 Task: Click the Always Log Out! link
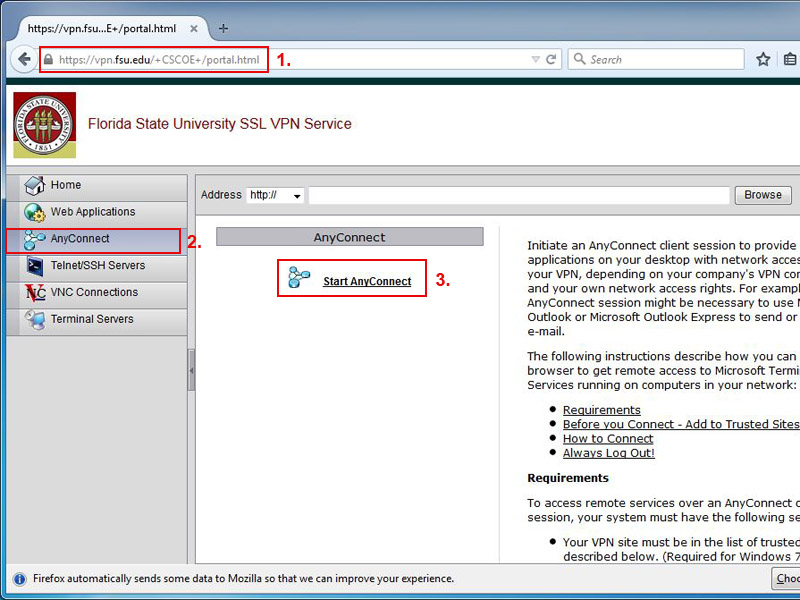click(x=608, y=453)
